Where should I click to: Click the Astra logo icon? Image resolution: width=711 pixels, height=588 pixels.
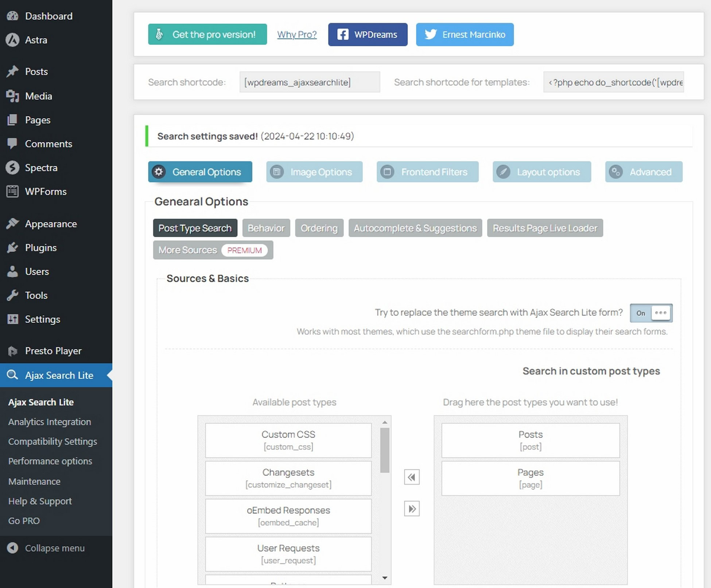point(12,40)
